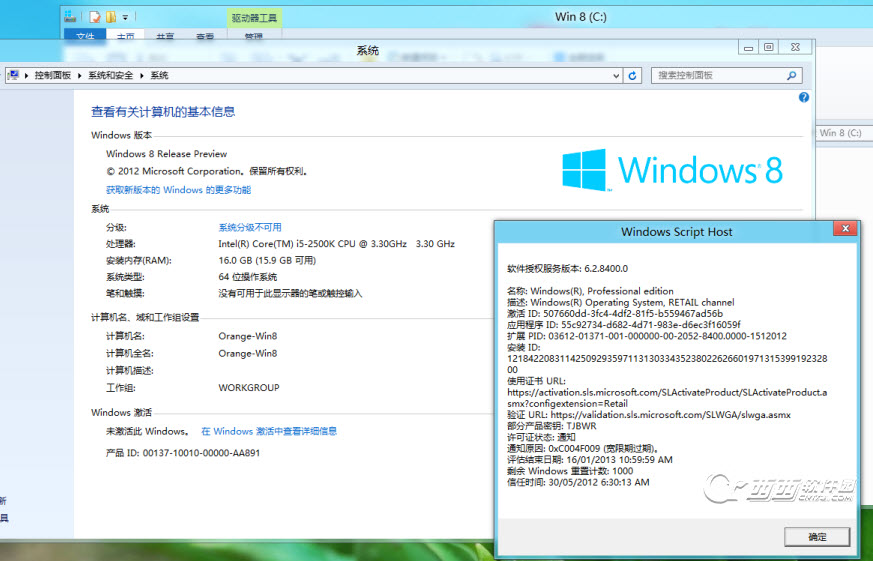
Task: Switch to the 共享 tab in the Explorer ribbon
Action: pos(165,36)
